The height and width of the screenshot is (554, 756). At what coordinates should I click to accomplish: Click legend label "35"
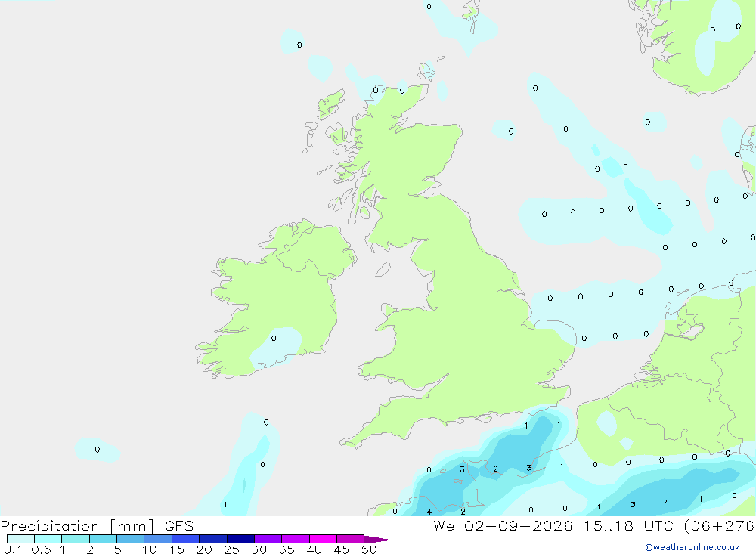tap(287, 549)
